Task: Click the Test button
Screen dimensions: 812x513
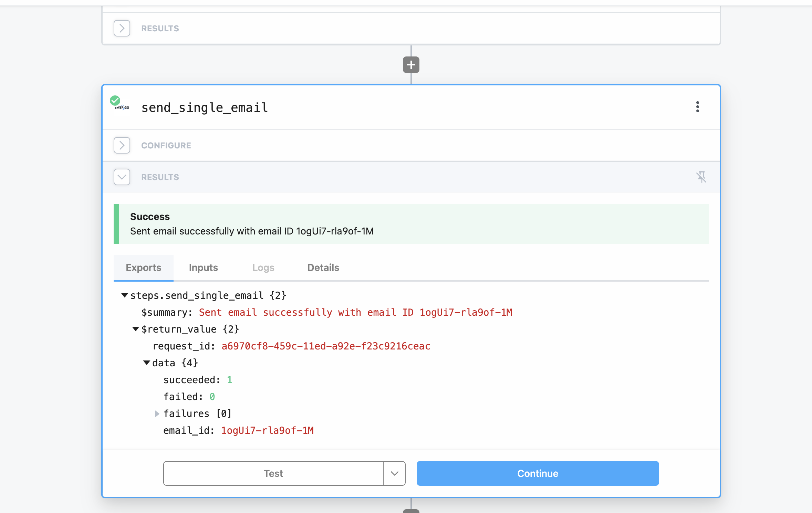Action: tap(273, 473)
